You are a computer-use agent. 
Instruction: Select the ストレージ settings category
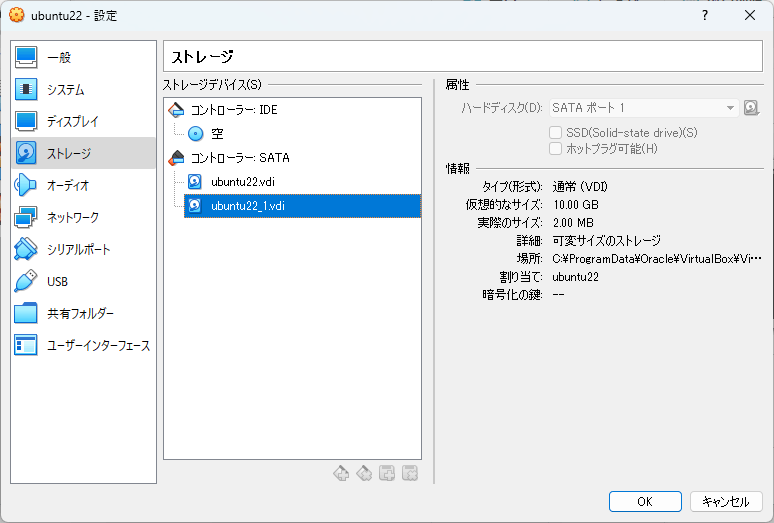point(83,153)
